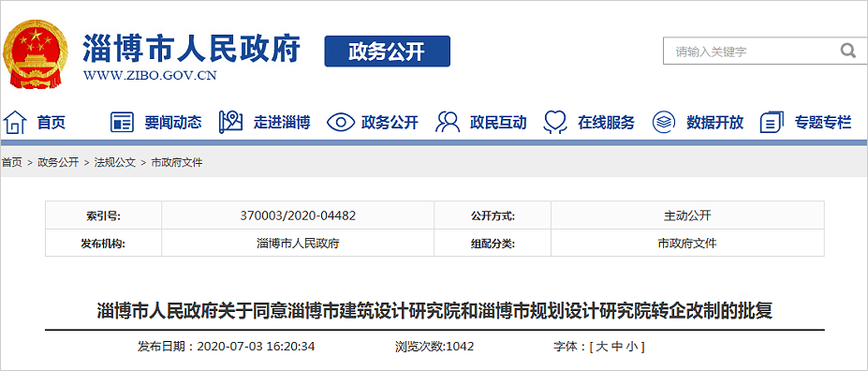Click the search magnifier icon
The image size is (868, 371).
click(847, 52)
